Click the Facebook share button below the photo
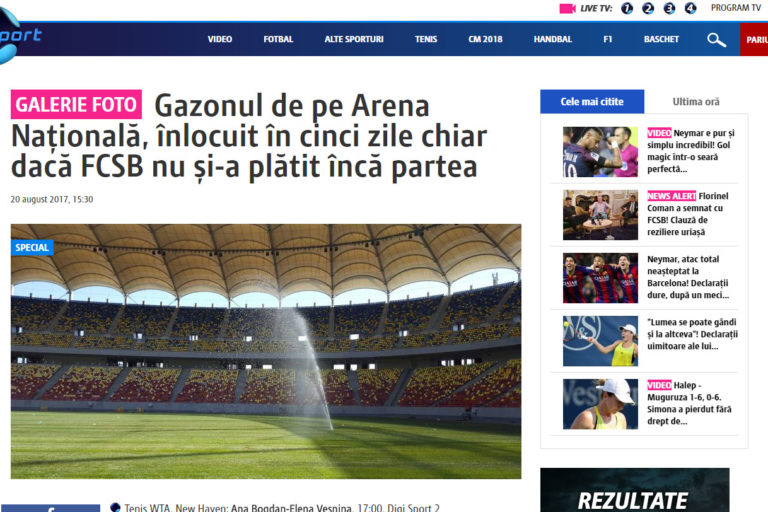Image resolution: width=768 pixels, height=512 pixels. (x=50, y=508)
